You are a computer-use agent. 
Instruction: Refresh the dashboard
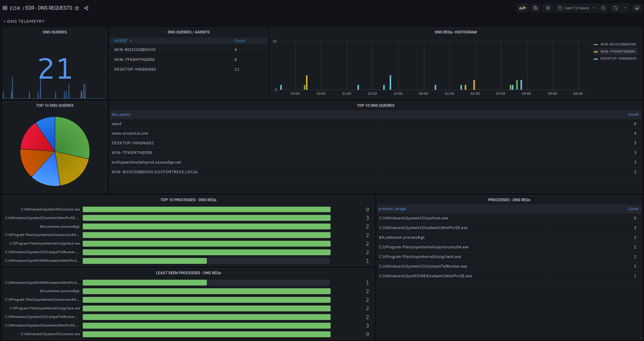click(x=615, y=8)
